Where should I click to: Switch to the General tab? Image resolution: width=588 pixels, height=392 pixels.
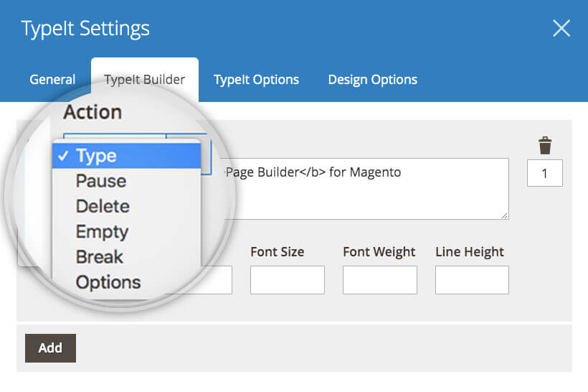(x=52, y=80)
